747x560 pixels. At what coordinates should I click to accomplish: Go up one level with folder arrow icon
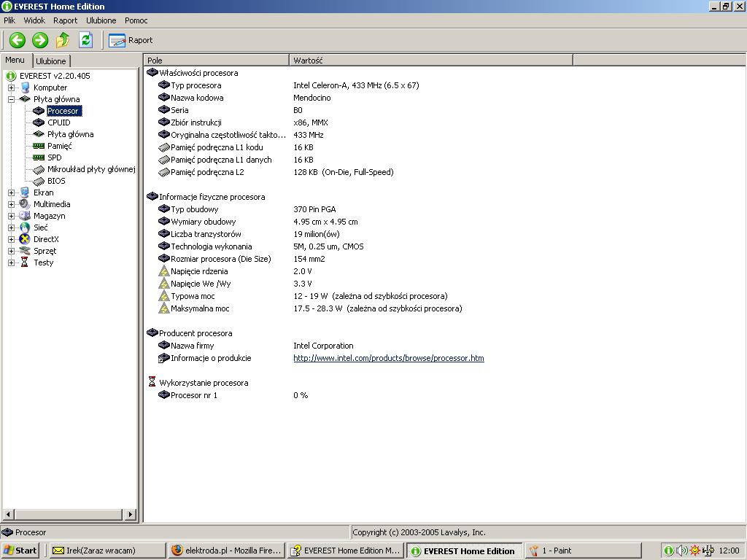coord(63,40)
